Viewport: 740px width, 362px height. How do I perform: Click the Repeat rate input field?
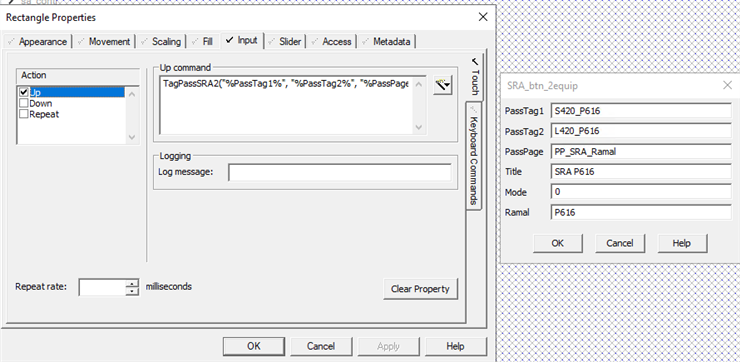[102, 287]
